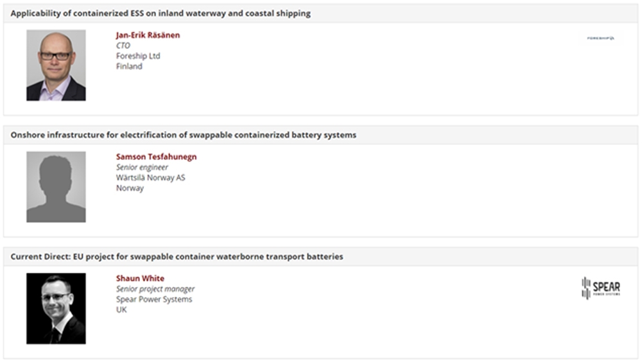Select the Current Direct EU project session title
This screenshot has width=642, height=364.
point(177,257)
